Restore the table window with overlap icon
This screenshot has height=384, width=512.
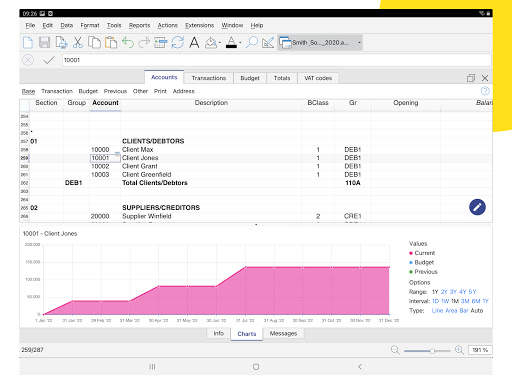[471, 78]
